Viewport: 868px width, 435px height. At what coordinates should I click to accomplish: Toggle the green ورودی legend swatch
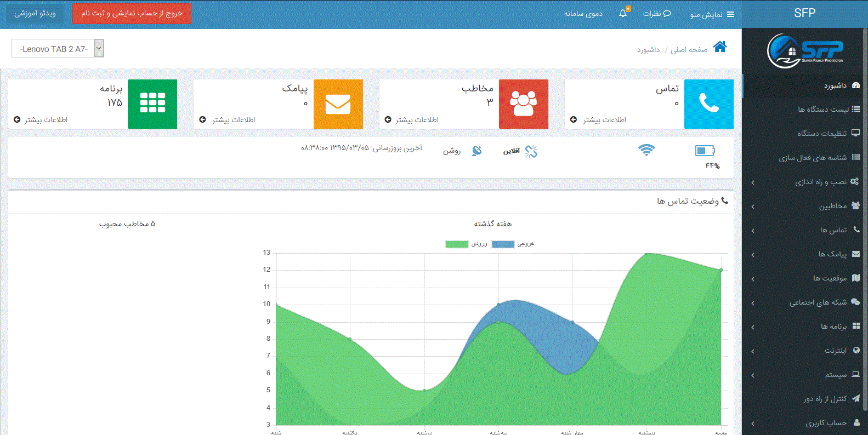tap(457, 244)
